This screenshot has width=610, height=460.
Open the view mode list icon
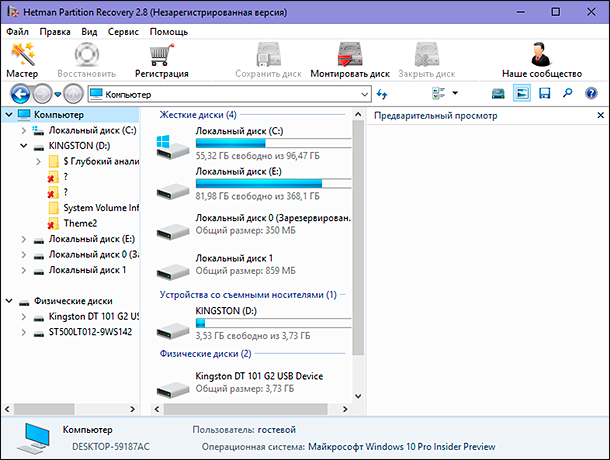click(439, 93)
